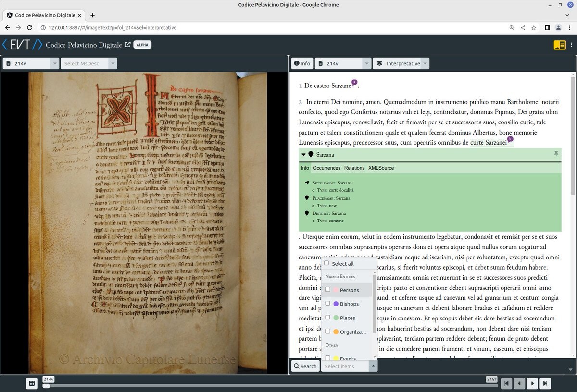This screenshot has width=577, height=392.
Task: Jump to the last page
Action: tap(545, 383)
